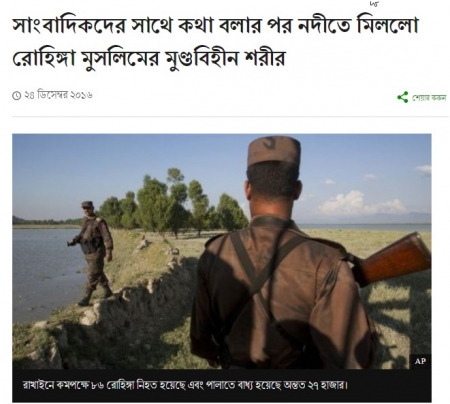The height and width of the screenshot is (404, 450).
Task: Open the শেয়ার করুন share link
Action: click(x=429, y=98)
